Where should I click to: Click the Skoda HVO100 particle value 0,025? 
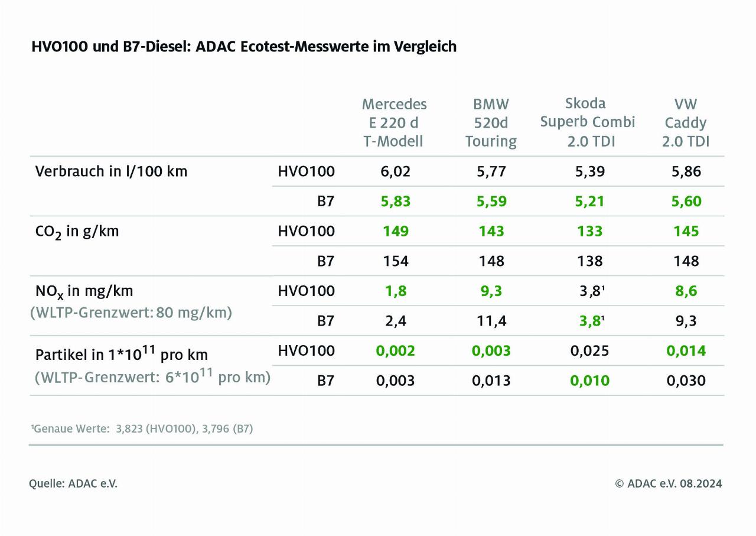589,350
